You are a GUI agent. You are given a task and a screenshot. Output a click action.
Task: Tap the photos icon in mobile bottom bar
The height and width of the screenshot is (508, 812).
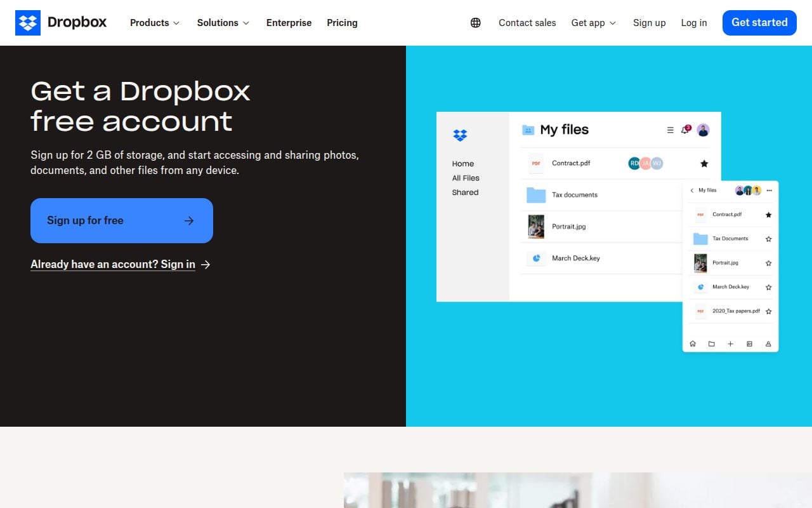click(749, 344)
